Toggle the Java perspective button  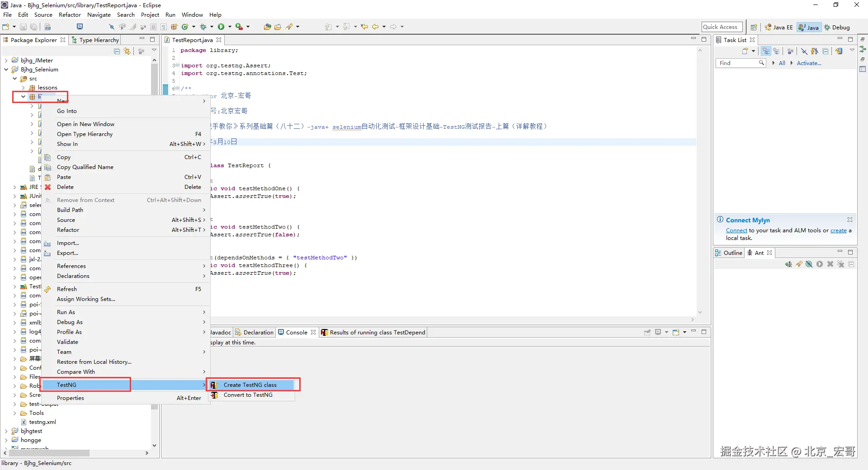(809, 28)
